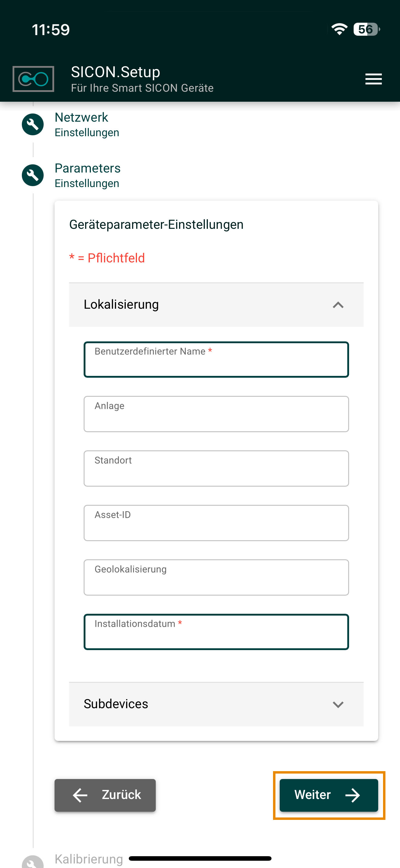Image resolution: width=400 pixels, height=868 pixels.
Task: Open the Installationsdatum field
Action: 216,632
